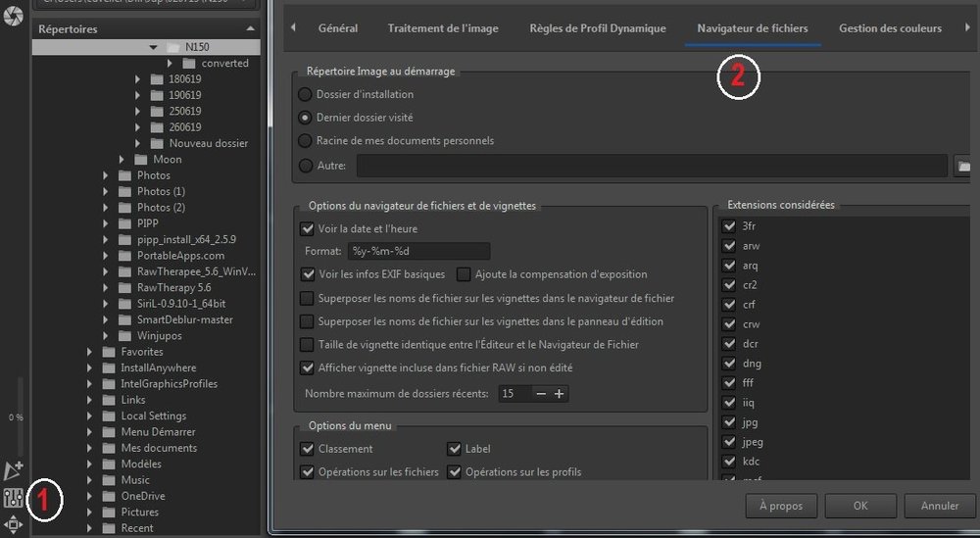The image size is (980, 538).
Task: Select the SmartDeblur-master folder
Action: [x=185, y=319]
